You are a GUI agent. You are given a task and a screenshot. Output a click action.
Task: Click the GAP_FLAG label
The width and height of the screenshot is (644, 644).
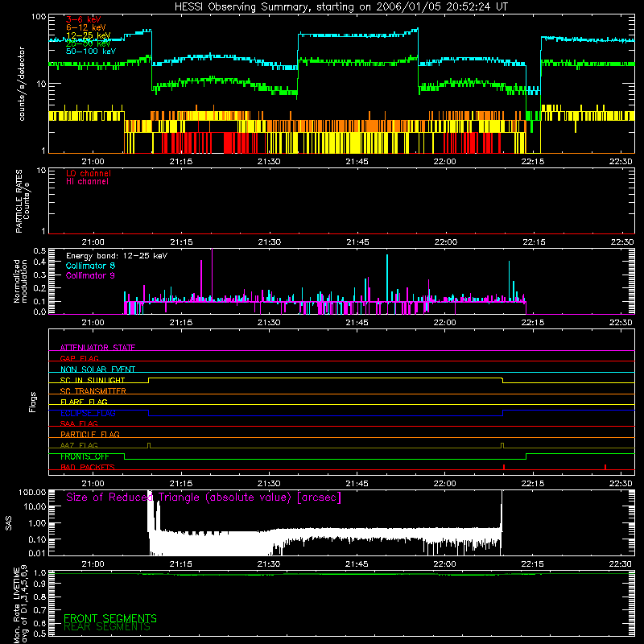(79, 358)
